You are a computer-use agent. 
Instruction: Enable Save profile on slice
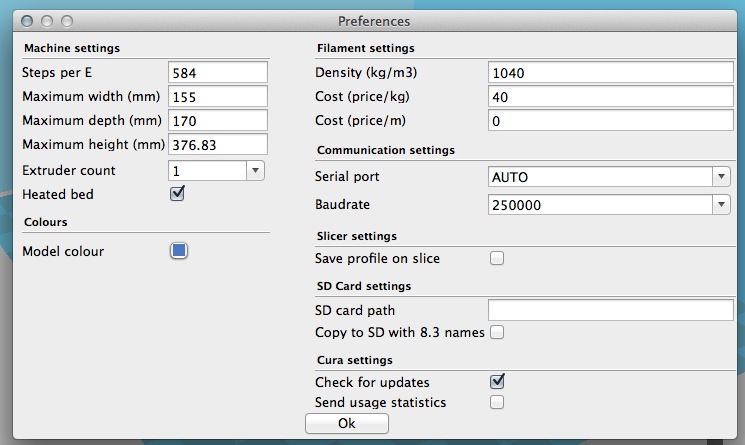click(496, 258)
